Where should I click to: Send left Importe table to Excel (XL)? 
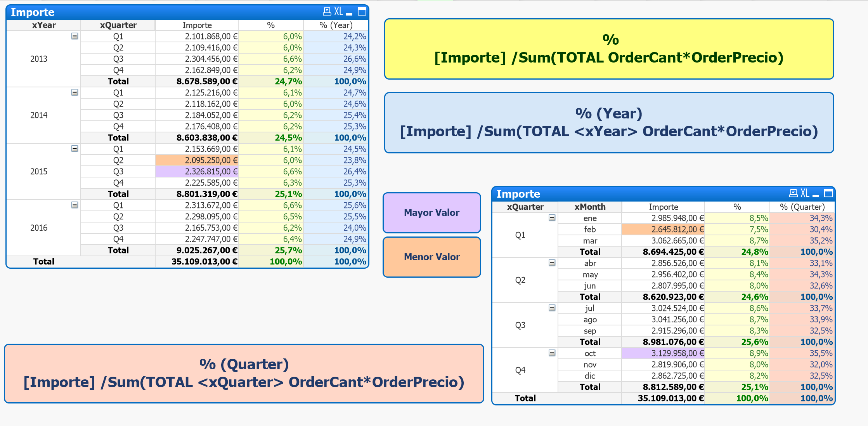[339, 12]
